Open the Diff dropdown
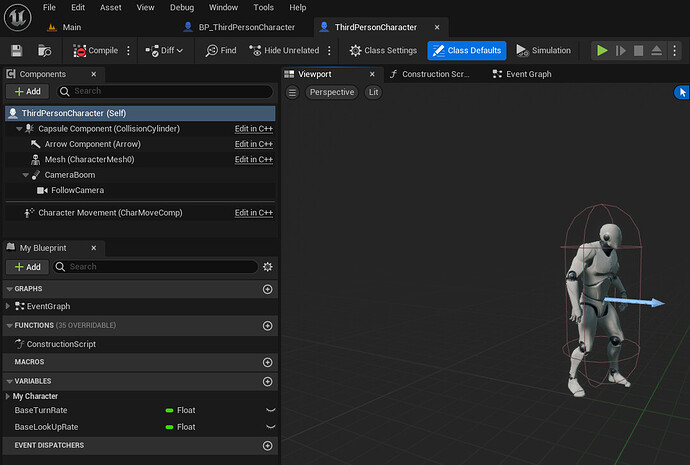 pos(164,51)
